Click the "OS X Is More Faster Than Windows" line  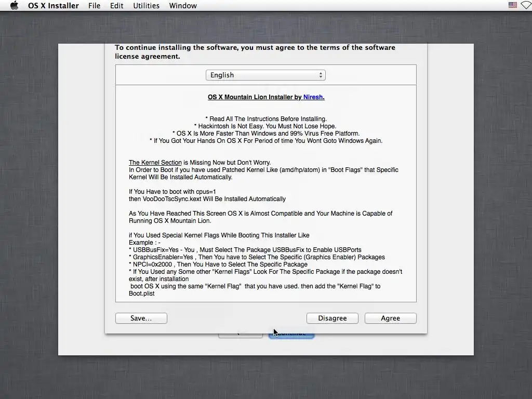(266, 134)
